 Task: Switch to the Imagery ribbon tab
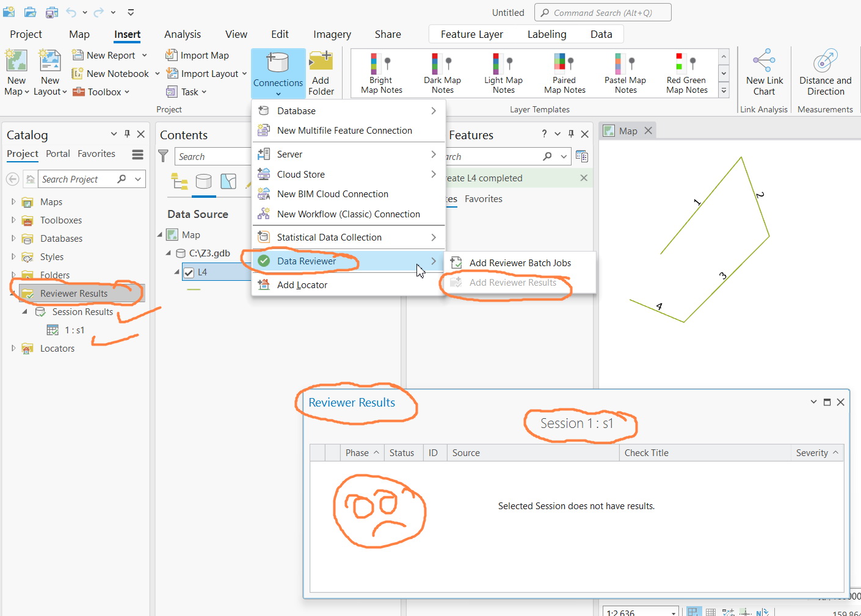tap(332, 34)
